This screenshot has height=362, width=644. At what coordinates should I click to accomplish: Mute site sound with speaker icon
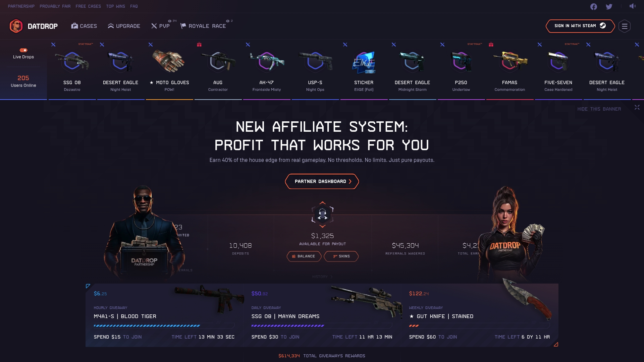click(x=633, y=6)
